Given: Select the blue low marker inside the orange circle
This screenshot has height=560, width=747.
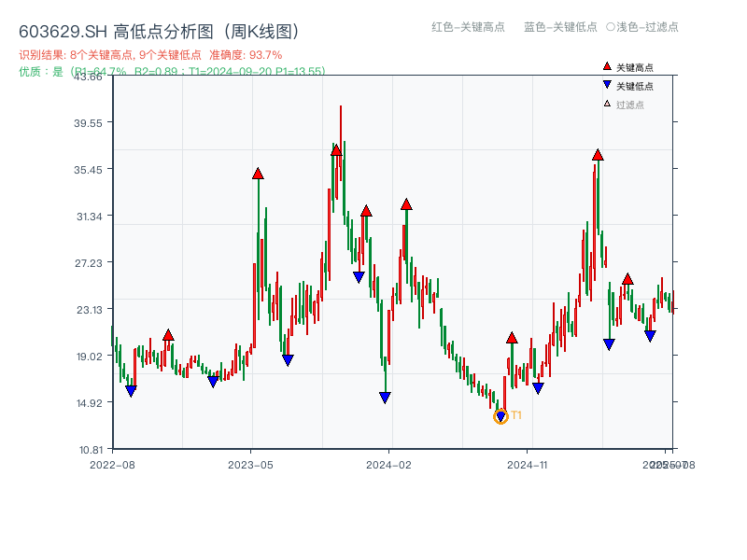Looking at the screenshot, I should pos(500,415).
